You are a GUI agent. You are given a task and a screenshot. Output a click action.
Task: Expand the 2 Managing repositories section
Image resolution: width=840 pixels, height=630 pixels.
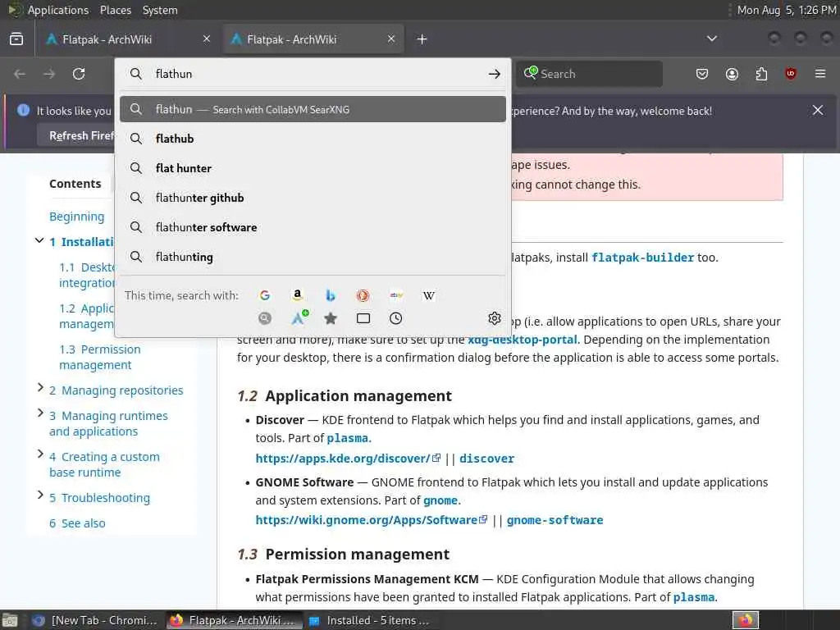click(40, 387)
